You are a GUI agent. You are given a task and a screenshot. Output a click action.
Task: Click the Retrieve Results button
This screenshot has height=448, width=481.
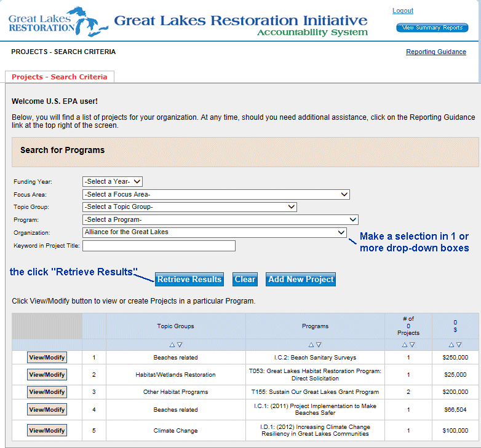coord(189,279)
